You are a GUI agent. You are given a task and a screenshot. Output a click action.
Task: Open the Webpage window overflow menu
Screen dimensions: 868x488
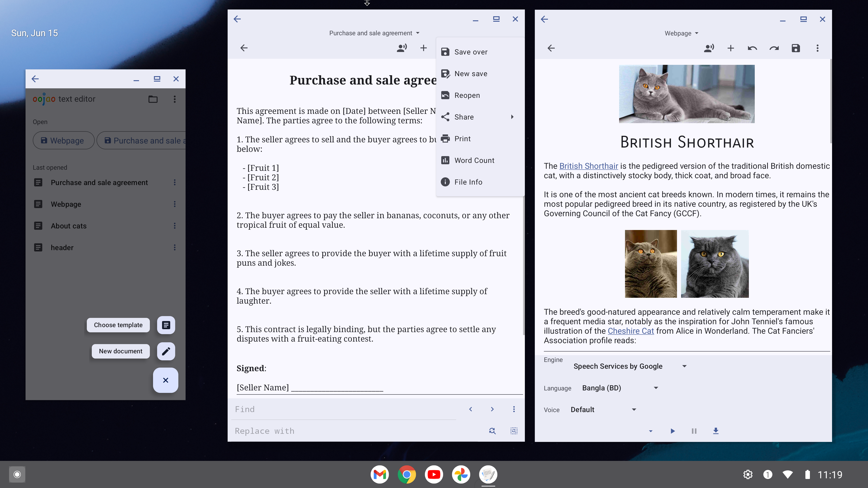click(x=817, y=48)
